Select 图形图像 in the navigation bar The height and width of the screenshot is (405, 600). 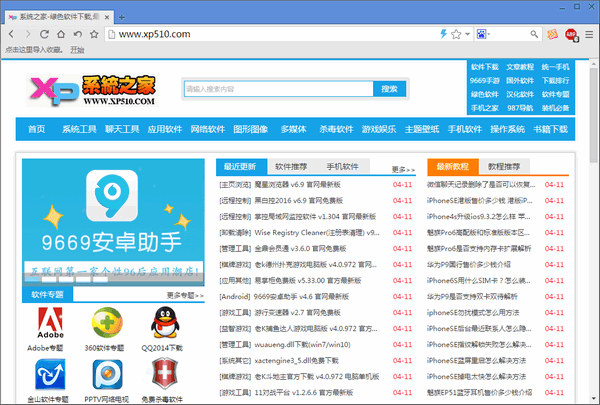tap(251, 129)
